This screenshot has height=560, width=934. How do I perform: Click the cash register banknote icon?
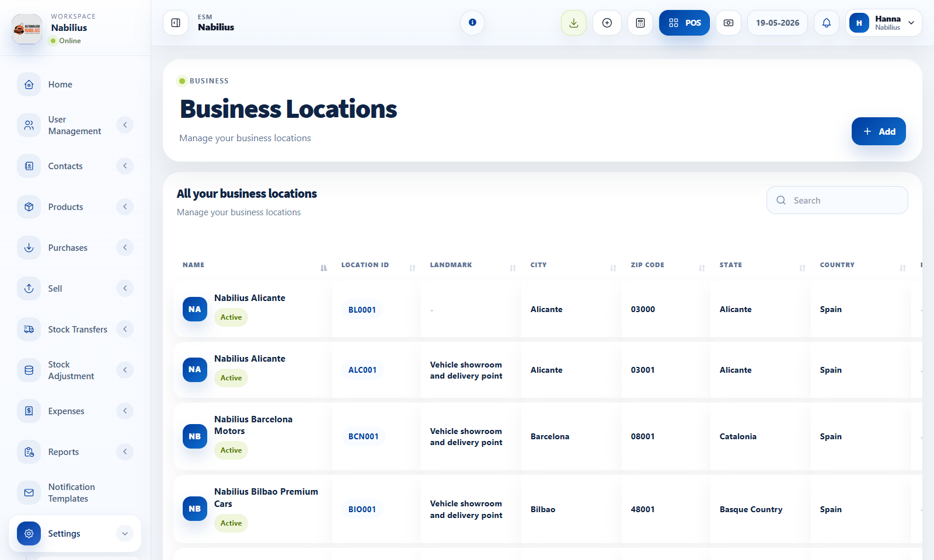729,23
